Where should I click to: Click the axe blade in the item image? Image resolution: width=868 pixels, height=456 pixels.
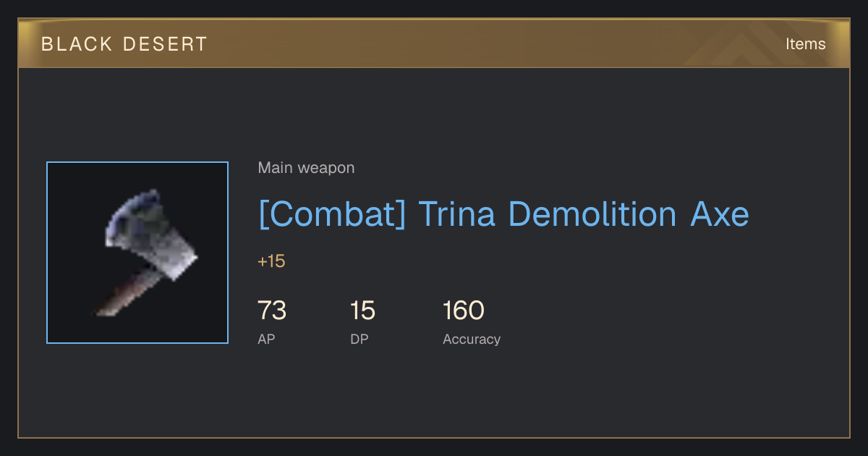tap(153, 233)
